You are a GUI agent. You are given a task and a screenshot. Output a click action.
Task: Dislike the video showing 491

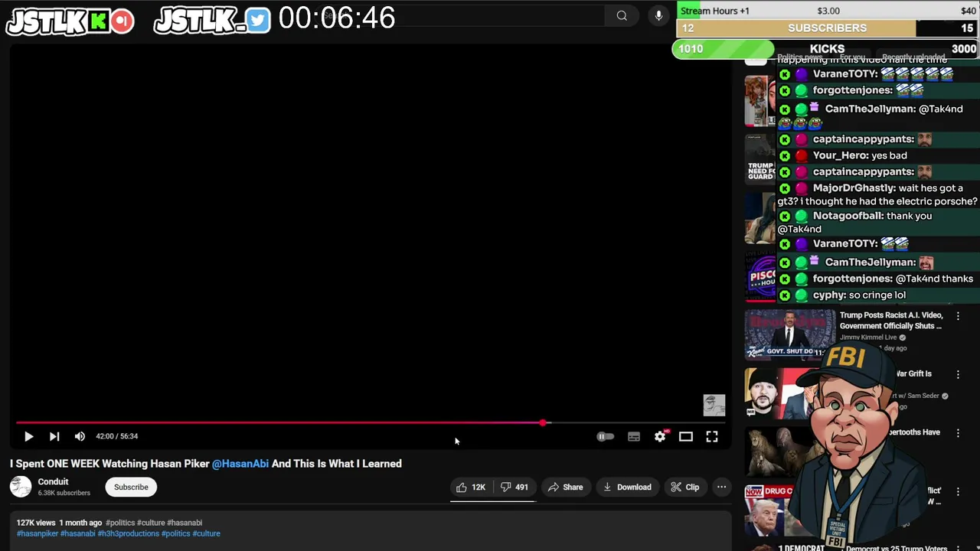514,487
